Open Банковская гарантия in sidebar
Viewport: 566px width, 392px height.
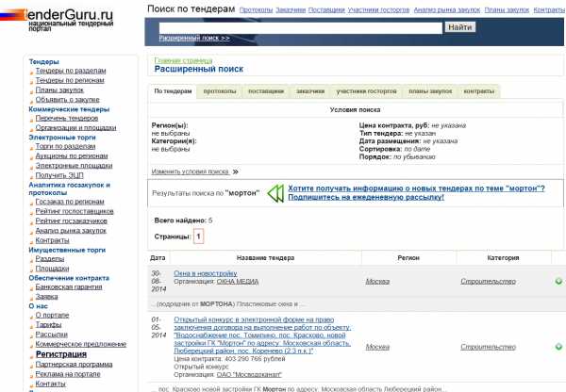(69, 287)
